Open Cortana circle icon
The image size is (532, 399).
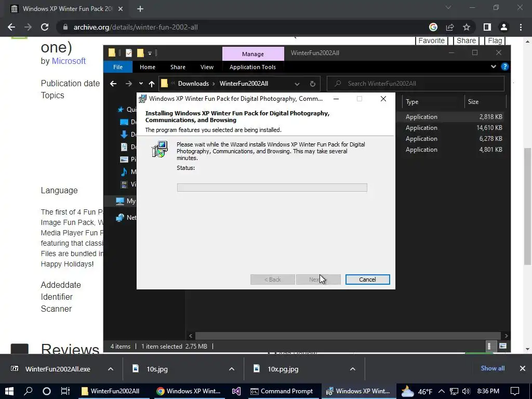(46, 391)
